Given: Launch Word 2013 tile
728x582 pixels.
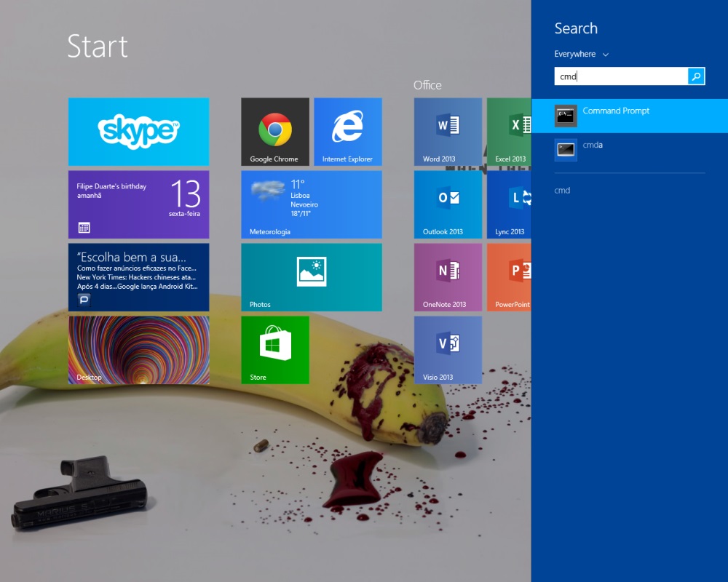Looking at the screenshot, I should coord(448,132).
